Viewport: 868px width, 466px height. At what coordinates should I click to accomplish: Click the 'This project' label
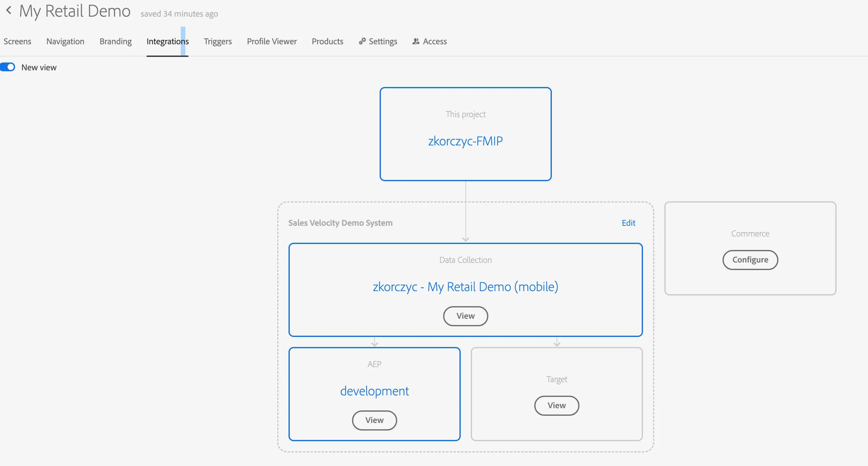[x=465, y=115]
